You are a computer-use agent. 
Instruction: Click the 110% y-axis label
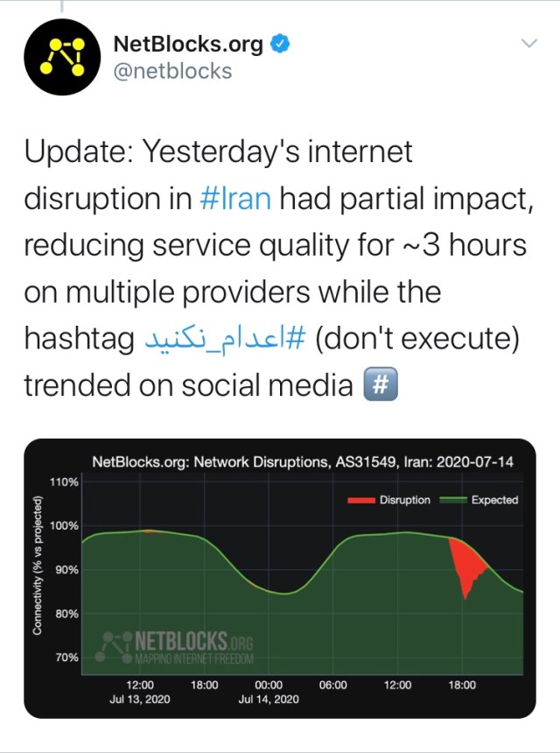click(67, 482)
